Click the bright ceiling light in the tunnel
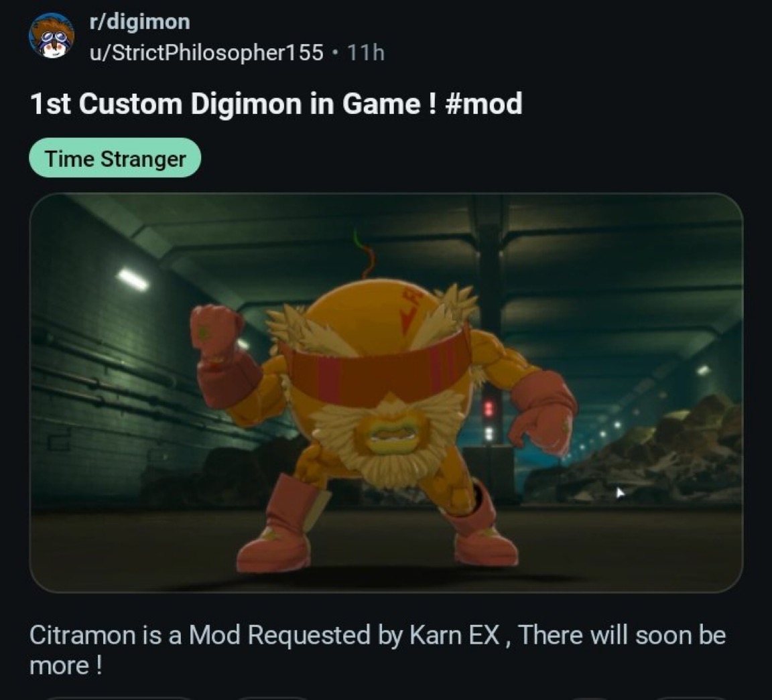The width and height of the screenshot is (772, 700). [x=133, y=280]
